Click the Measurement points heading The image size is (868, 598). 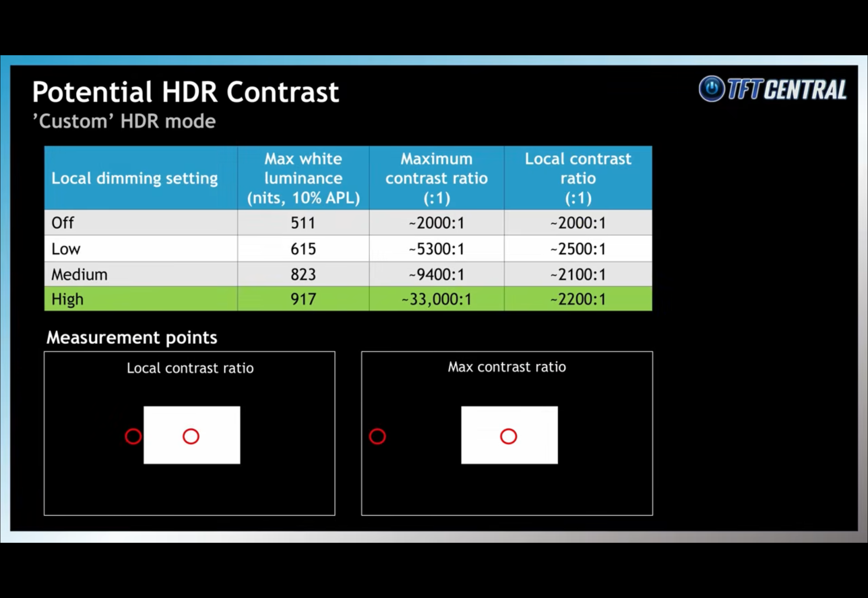[132, 338]
